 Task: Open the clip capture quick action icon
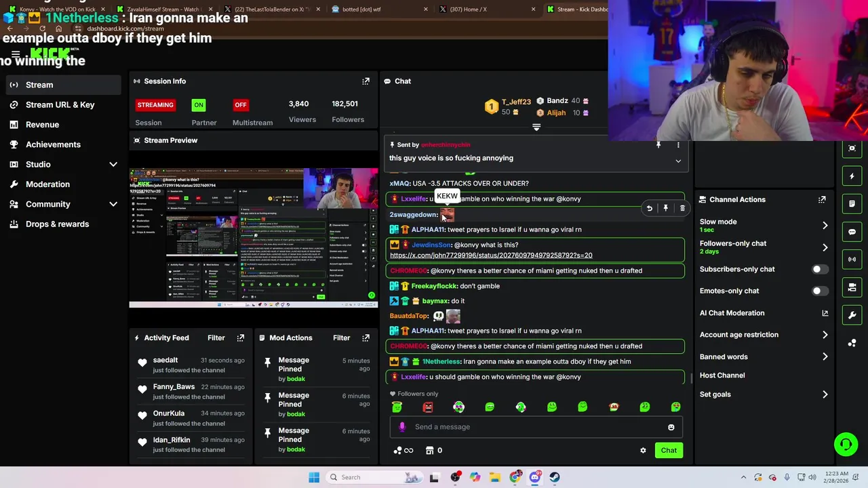click(852, 148)
